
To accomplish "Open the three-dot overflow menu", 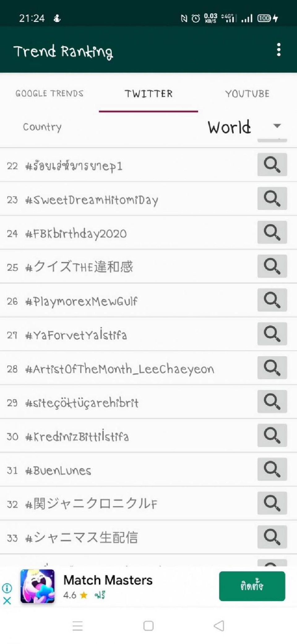I will pyautogui.click(x=279, y=50).
